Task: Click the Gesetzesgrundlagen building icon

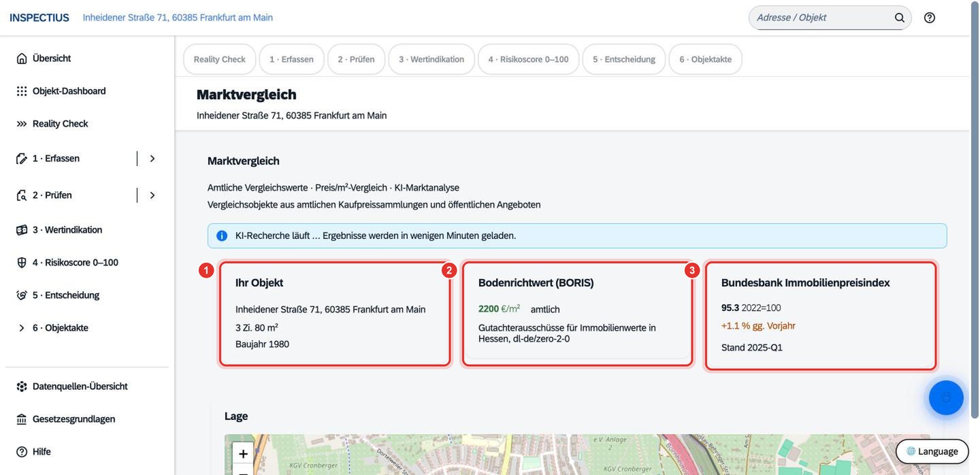Action: pyautogui.click(x=22, y=419)
